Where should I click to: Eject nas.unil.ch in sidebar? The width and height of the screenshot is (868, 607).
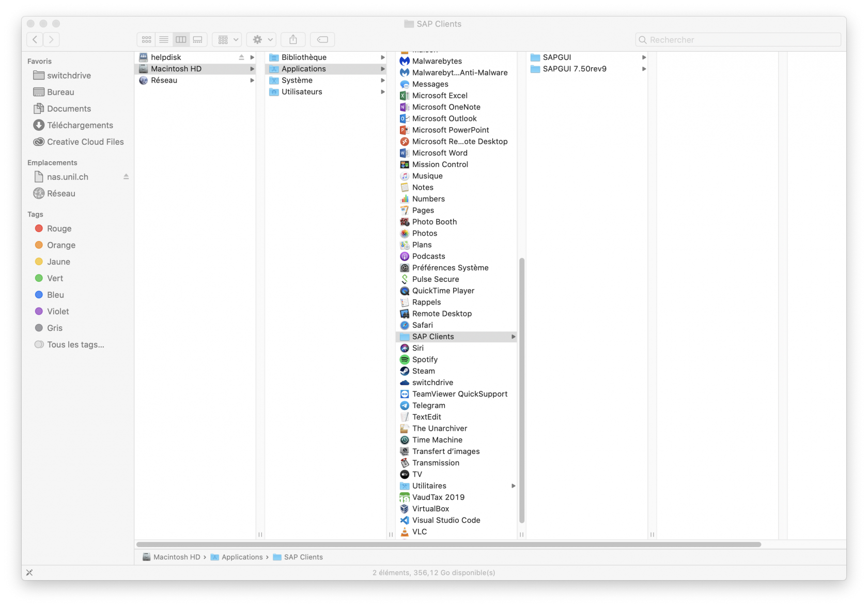tap(126, 177)
